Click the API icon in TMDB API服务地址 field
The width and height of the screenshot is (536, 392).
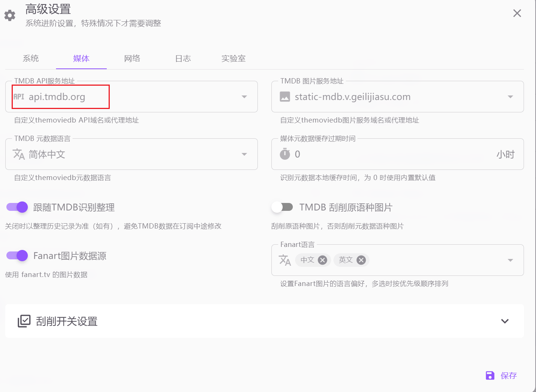click(19, 97)
